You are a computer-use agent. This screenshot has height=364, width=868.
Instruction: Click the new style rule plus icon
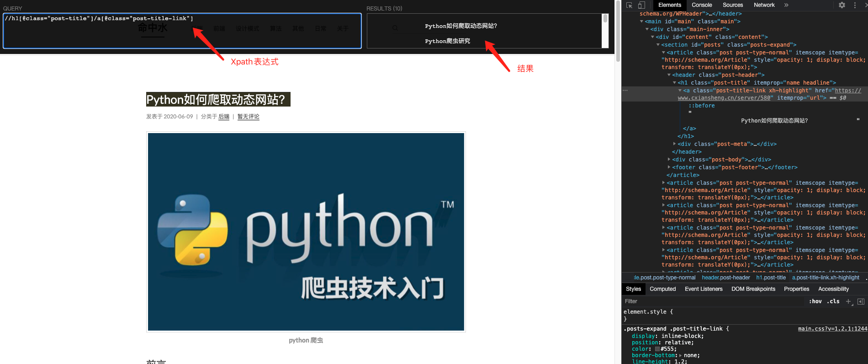point(848,301)
